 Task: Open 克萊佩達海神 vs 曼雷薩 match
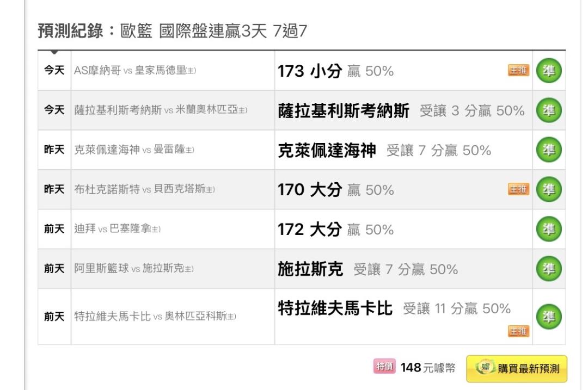tap(134, 151)
